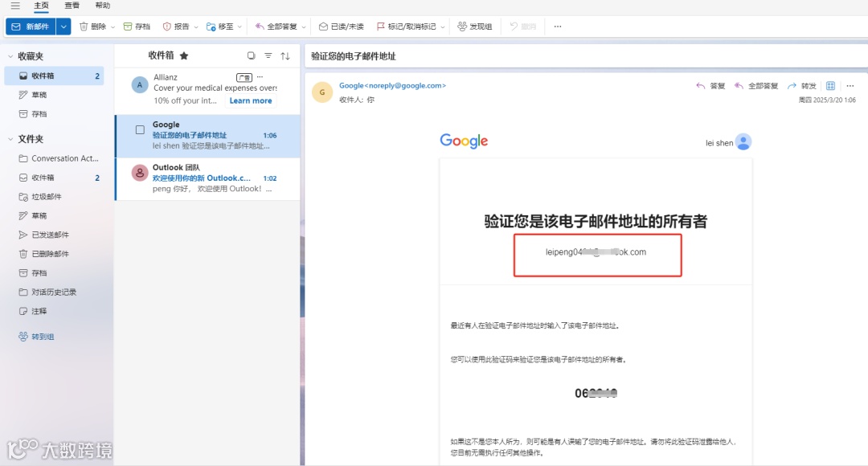Switch to the 主页 tab
This screenshot has width=868, height=466.
pyautogui.click(x=41, y=6)
